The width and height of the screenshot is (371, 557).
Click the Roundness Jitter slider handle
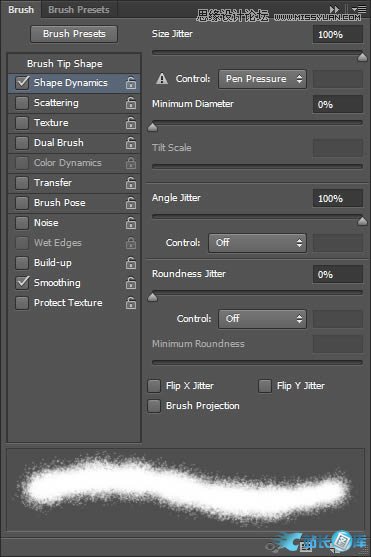click(x=153, y=297)
